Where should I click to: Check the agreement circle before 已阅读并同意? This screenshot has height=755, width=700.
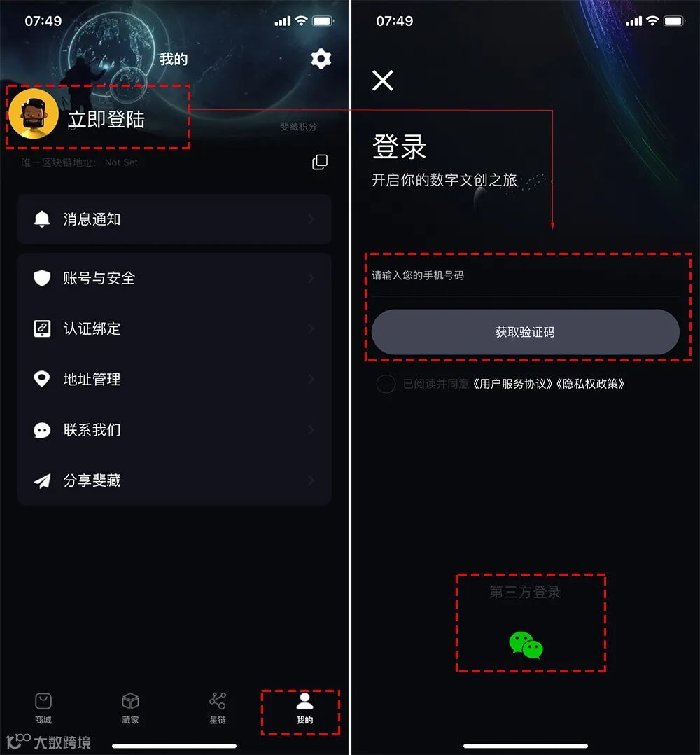coord(386,384)
